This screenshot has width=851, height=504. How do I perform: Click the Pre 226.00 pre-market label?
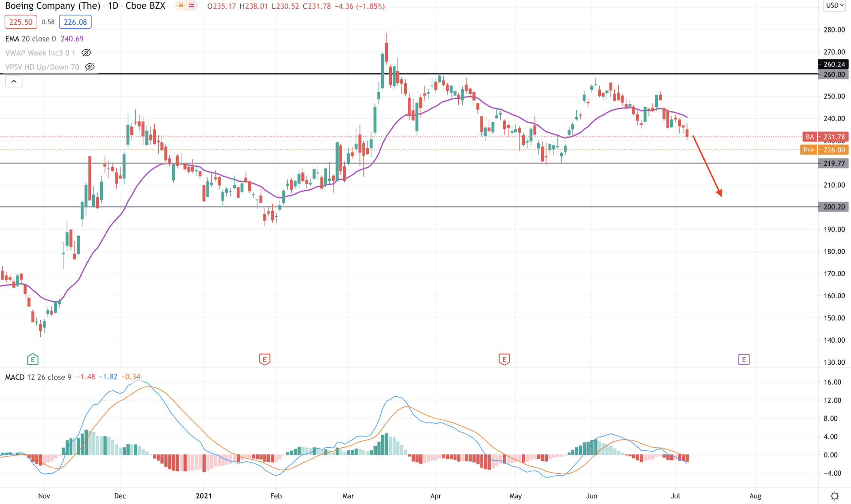824,150
